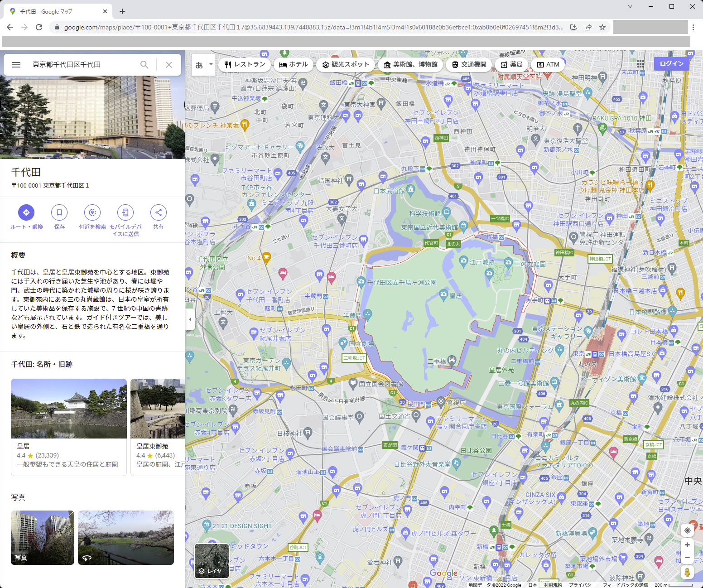The height and width of the screenshot is (588, 703).
Task: Click the 付近を検索 nearby search icon
Action: (x=92, y=212)
